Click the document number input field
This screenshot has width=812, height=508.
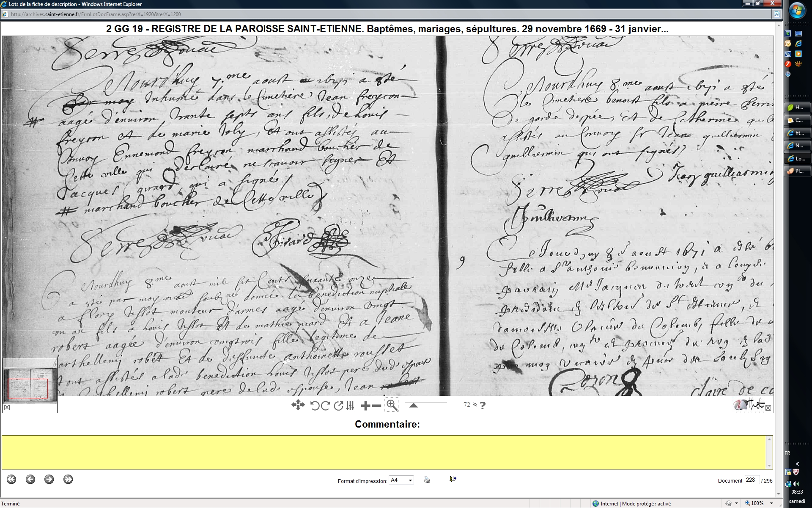752,480
